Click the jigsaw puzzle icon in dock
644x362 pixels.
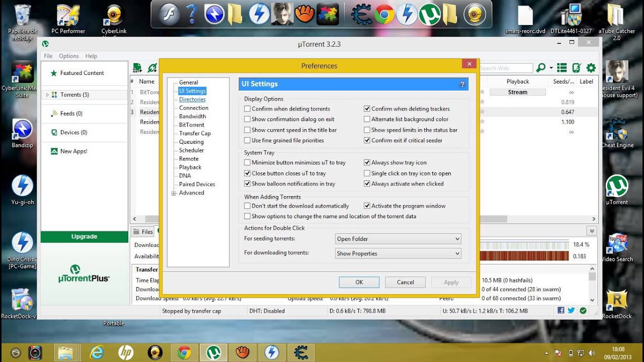(x=327, y=15)
